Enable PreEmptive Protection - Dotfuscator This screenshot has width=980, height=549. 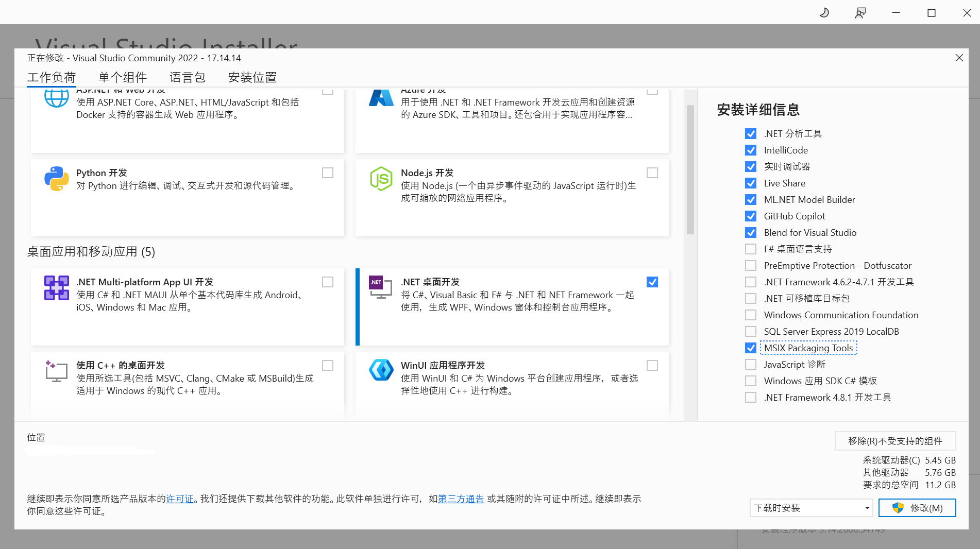[751, 266]
